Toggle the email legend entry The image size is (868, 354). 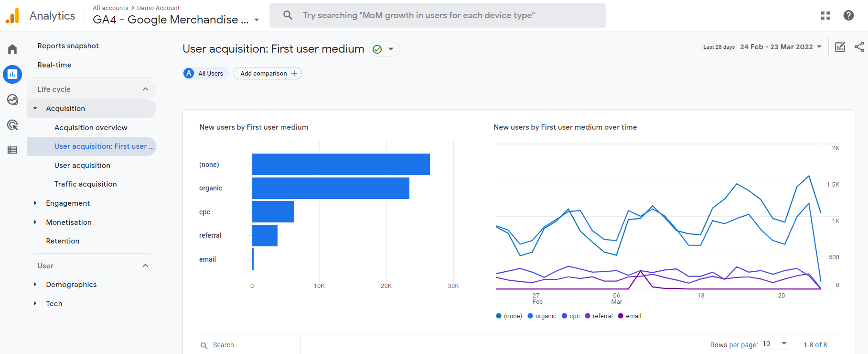coord(630,316)
